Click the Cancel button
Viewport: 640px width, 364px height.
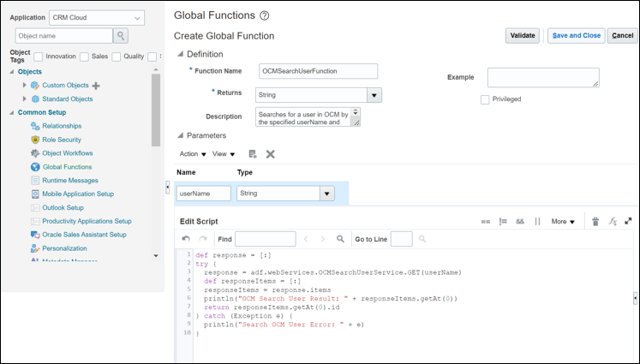coord(623,35)
